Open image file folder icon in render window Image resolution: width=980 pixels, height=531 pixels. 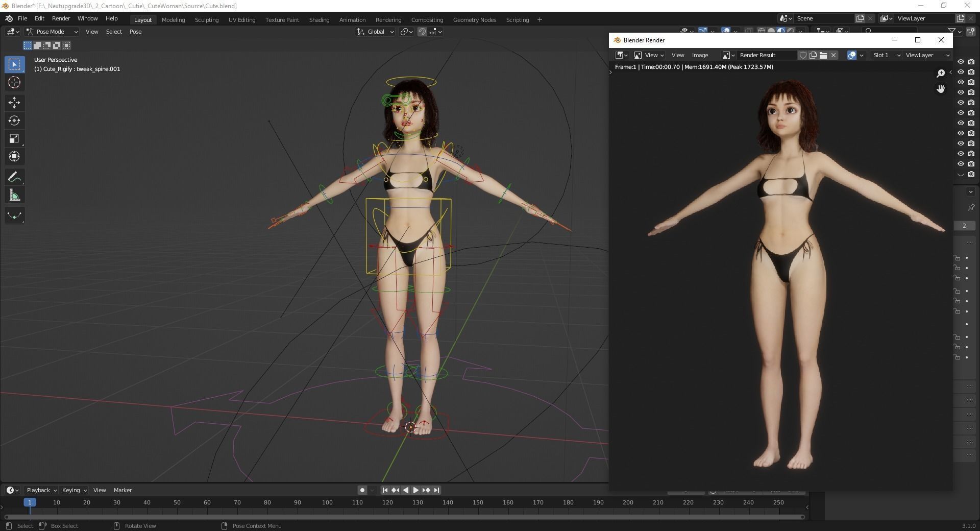click(x=823, y=55)
